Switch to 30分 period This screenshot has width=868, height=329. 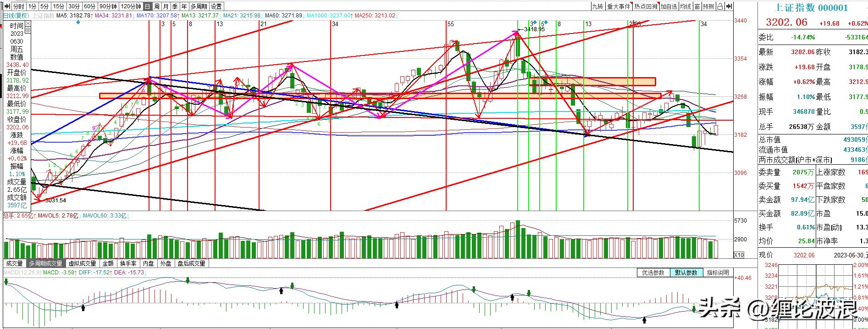coord(74,6)
